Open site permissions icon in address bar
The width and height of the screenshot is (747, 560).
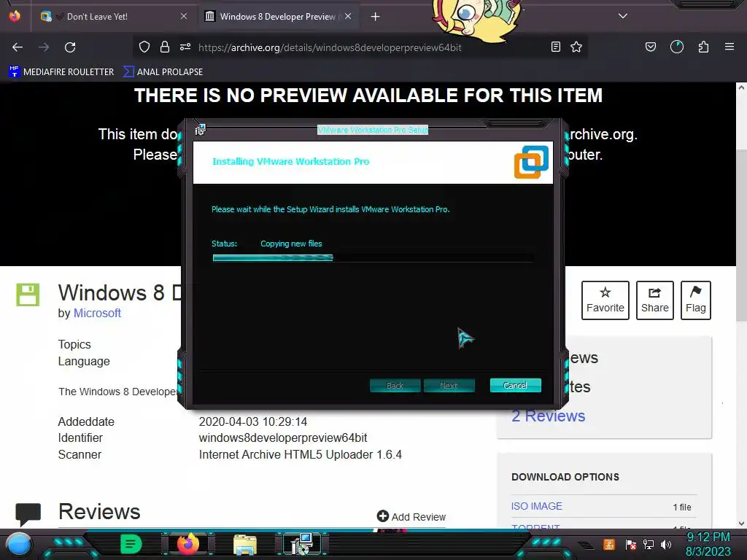[185, 47]
